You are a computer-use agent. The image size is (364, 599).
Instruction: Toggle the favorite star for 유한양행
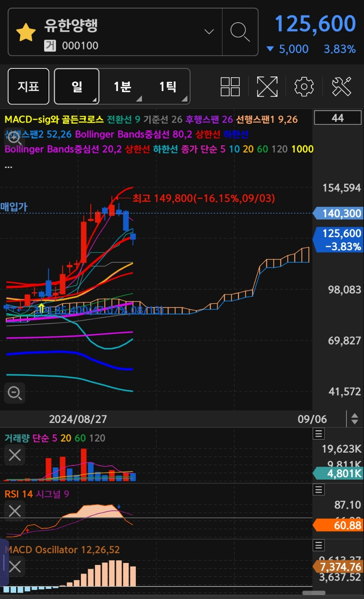(26, 32)
